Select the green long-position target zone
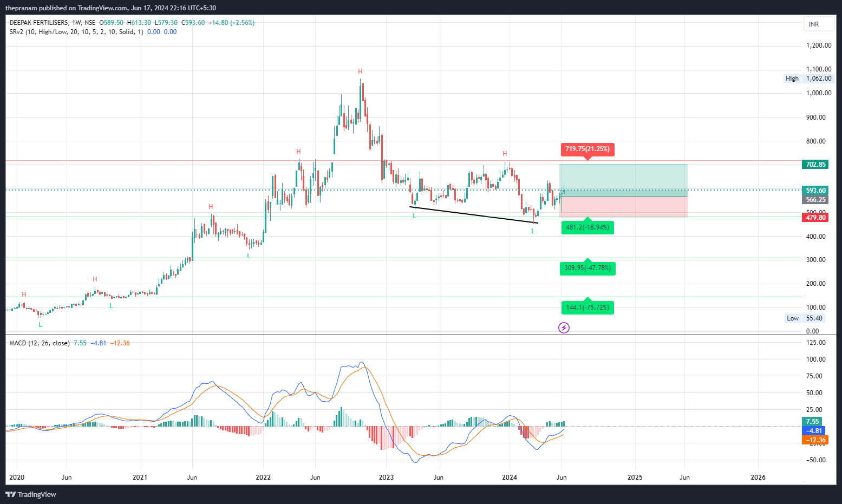Screen dimensions: 842x504 click(623, 180)
